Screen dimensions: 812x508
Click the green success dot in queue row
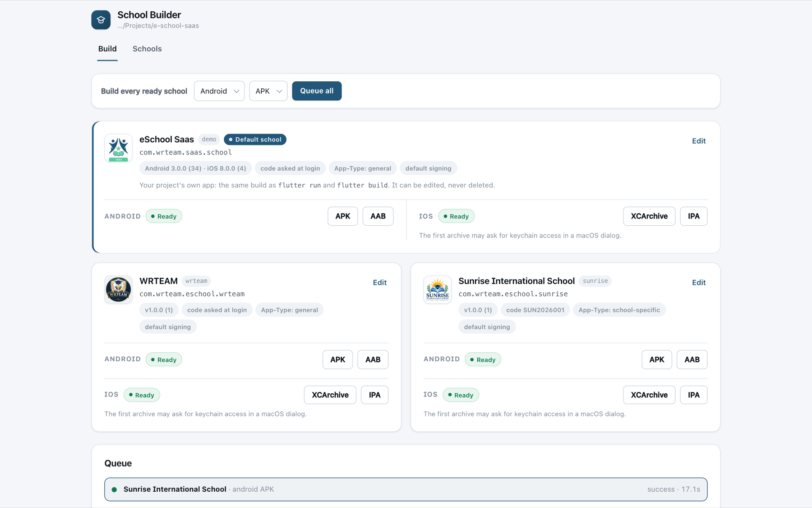coord(114,489)
